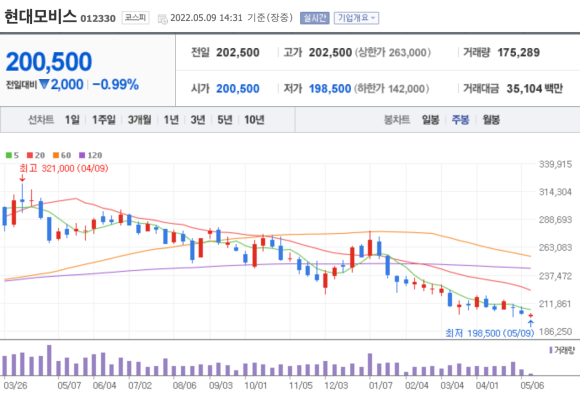Click the 실시간 real-time button
Viewport: 580px width, 398px height.
click(x=315, y=18)
